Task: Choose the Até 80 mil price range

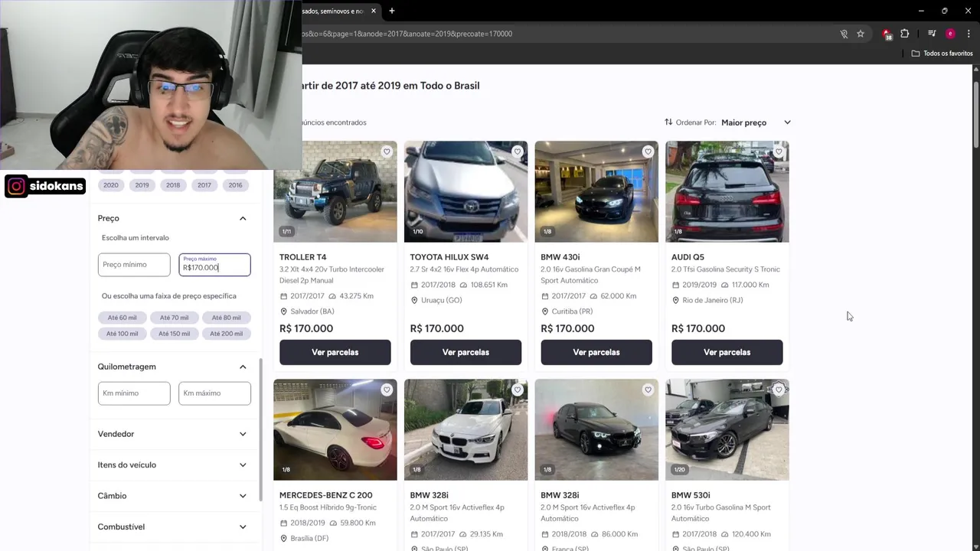Action: click(226, 318)
